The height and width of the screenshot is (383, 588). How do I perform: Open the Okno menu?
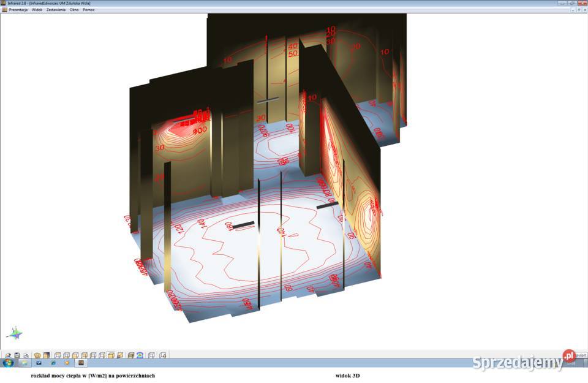[74, 10]
